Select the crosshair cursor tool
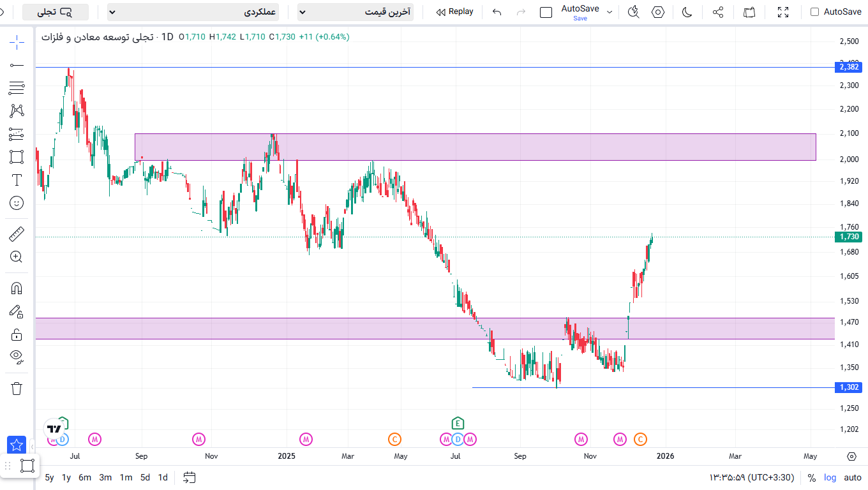 coord(17,42)
